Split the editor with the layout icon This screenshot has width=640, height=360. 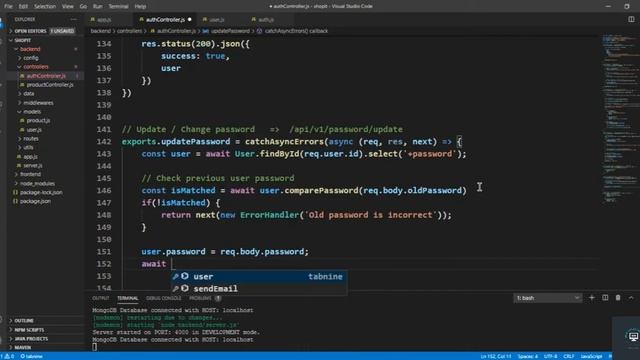[631, 19]
